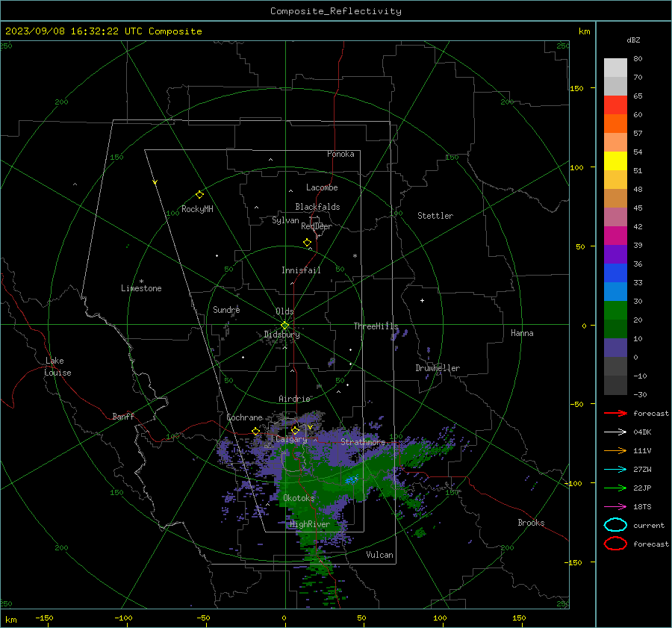Image resolution: width=672 pixels, height=628 pixels.
Task: Click the HighRiver city label
Action: point(309,524)
